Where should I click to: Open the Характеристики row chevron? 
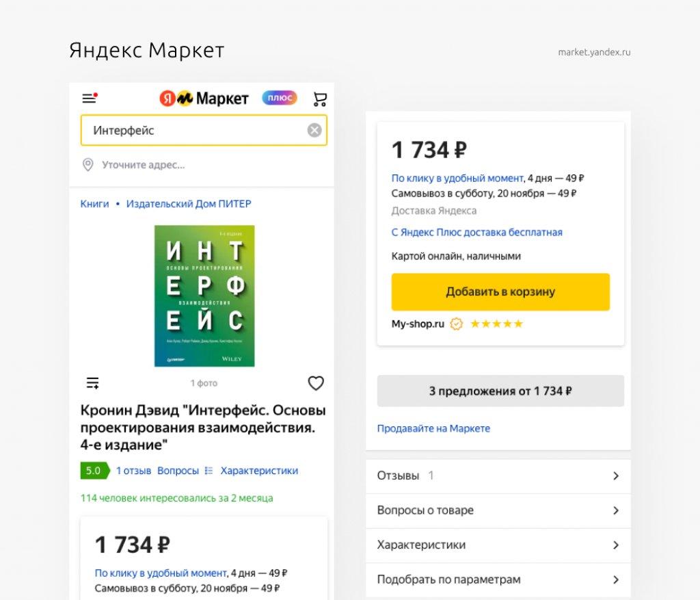tap(616, 545)
